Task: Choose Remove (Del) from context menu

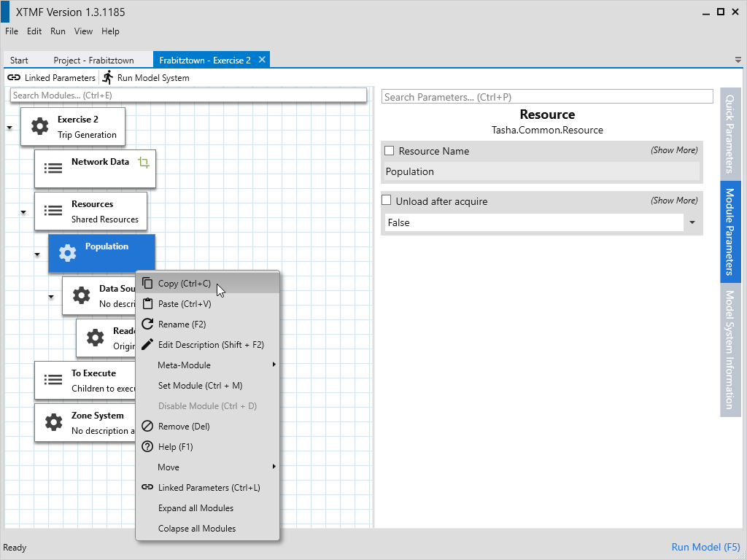Action: coord(184,427)
